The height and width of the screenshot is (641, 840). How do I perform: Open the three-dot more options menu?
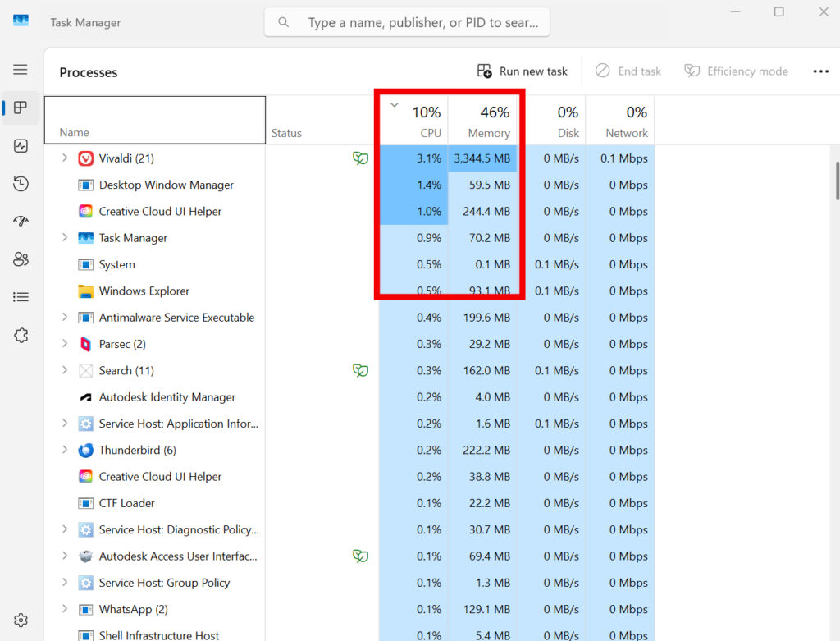click(820, 71)
